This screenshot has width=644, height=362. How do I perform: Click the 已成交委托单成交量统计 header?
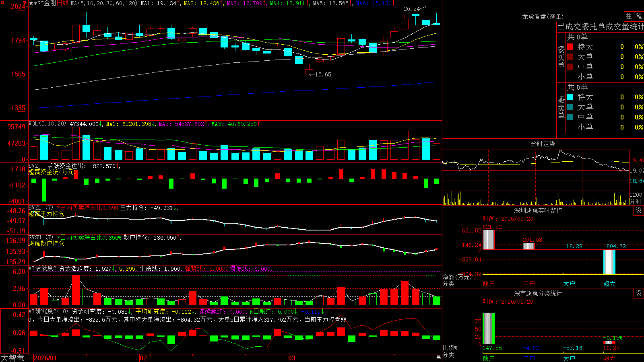pyautogui.click(x=601, y=27)
